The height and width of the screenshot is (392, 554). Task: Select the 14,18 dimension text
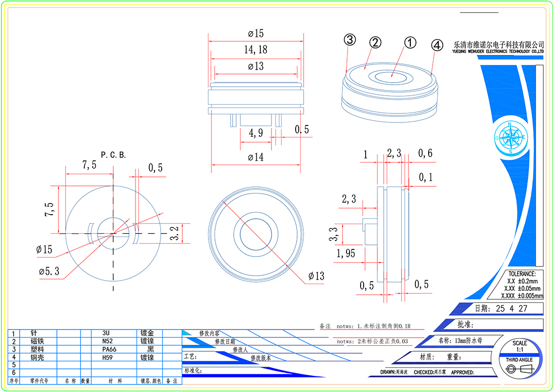pyautogui.click(x=255, y=49)
